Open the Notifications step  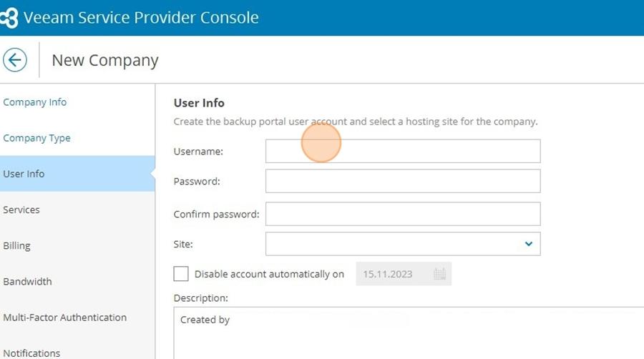pos(31,353)
